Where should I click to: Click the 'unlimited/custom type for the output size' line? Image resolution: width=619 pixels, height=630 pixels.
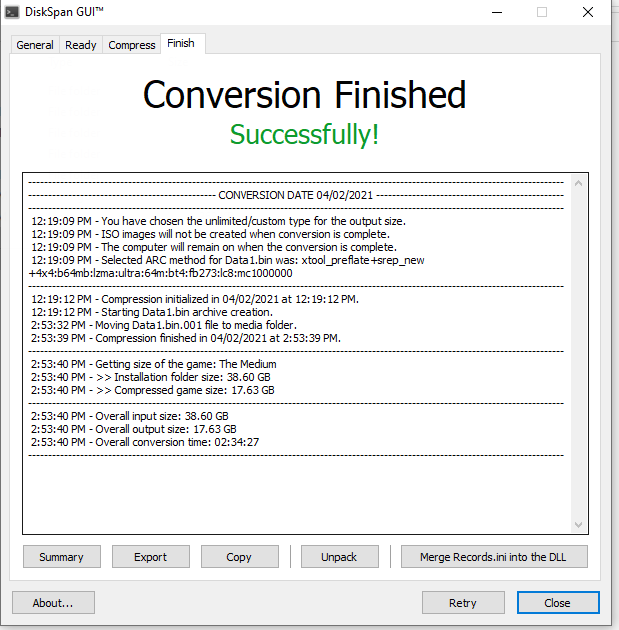(219, 221)
